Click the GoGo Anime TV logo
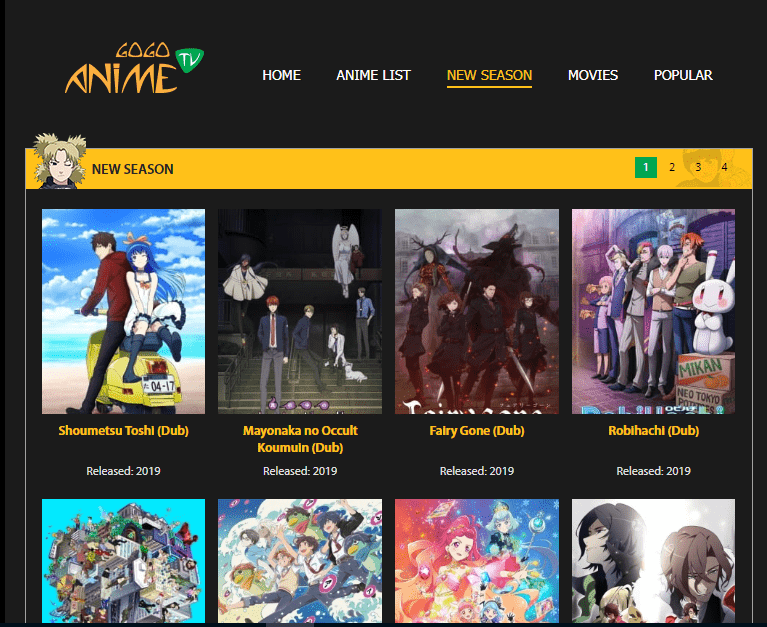The image size is (767, 627). [134, 68]
